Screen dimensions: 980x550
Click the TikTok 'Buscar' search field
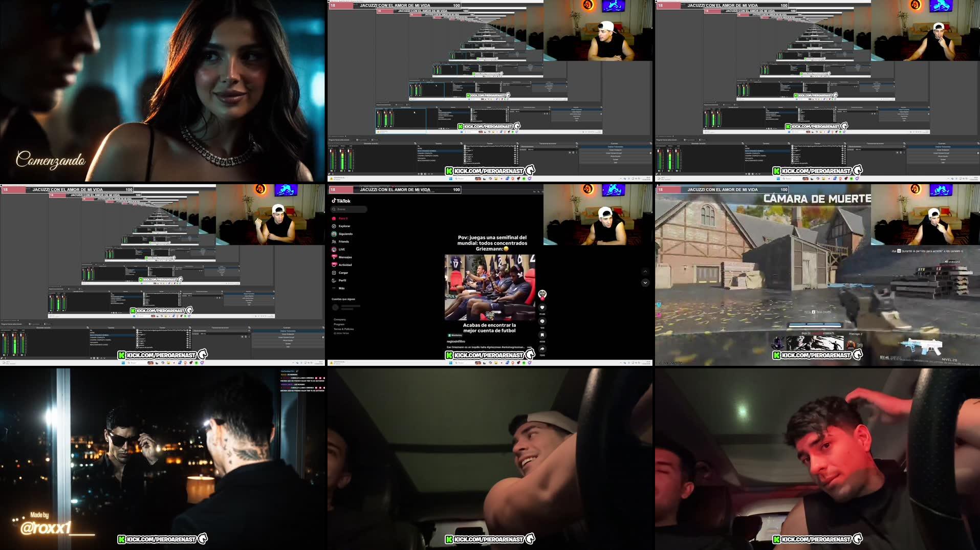349,209
